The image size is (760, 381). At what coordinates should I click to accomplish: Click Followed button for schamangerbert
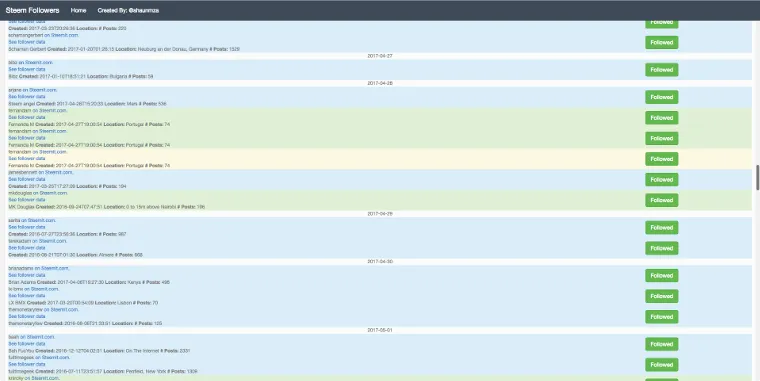(x=662, y=43)
